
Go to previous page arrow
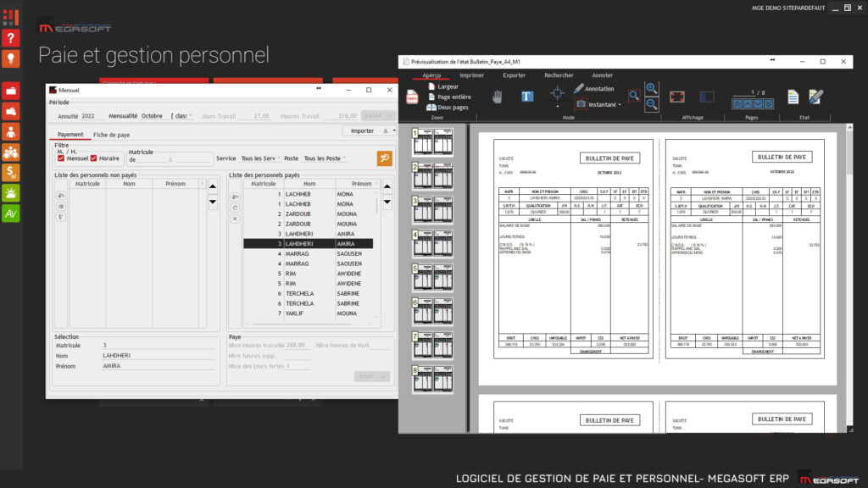click(748, 104)
